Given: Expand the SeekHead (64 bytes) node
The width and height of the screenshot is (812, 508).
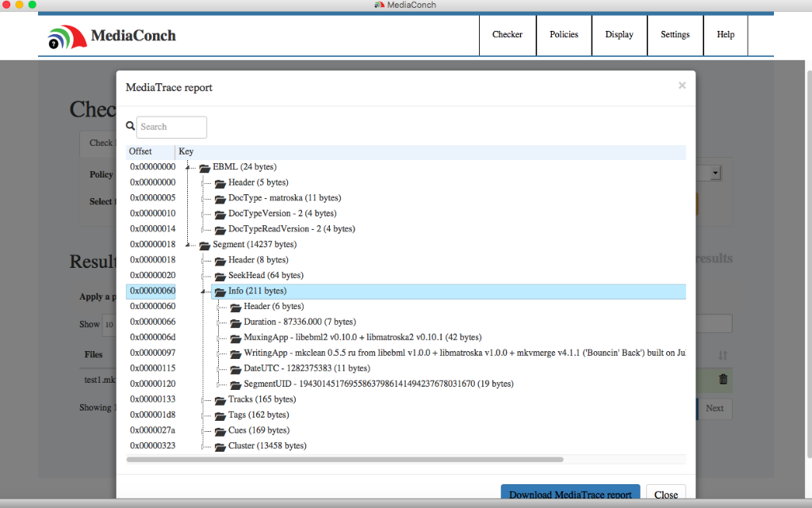Looking at the screenshot, I should (x=203, y=276).
